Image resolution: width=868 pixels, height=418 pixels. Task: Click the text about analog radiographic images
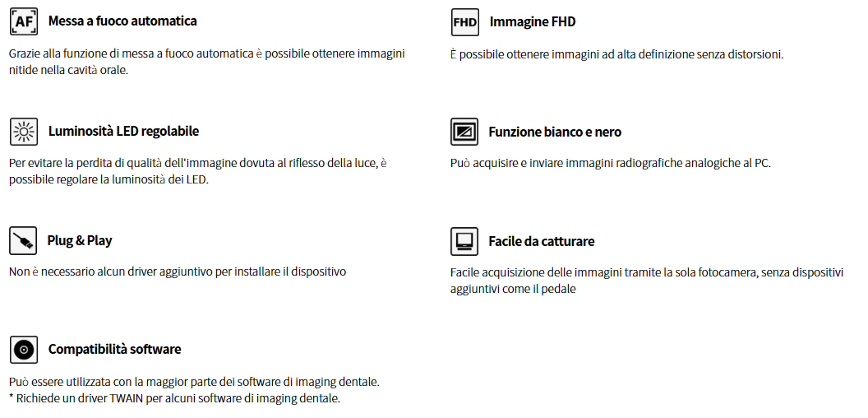[x=610, y=163]
